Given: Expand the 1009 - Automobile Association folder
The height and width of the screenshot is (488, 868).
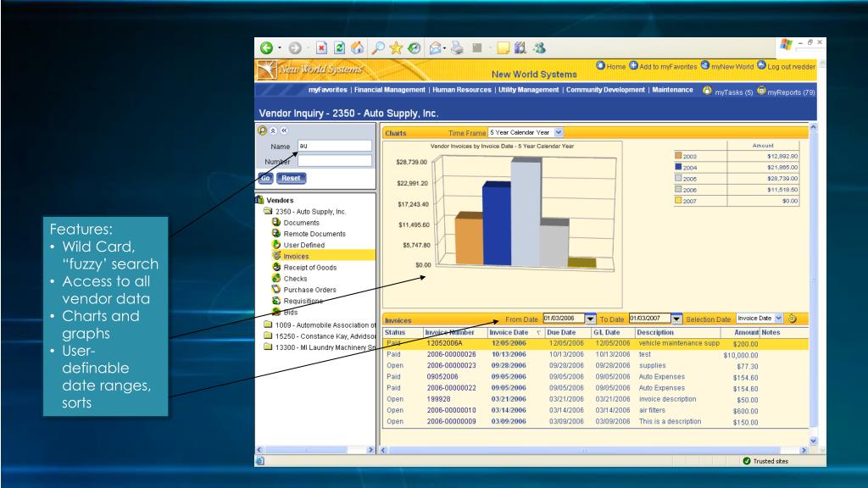Looking at the screenshot, I should click(268, 324).
